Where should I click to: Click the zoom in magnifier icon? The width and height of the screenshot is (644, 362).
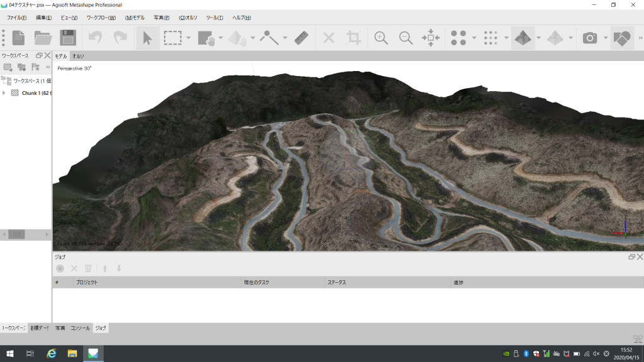[x=380, y=38]
